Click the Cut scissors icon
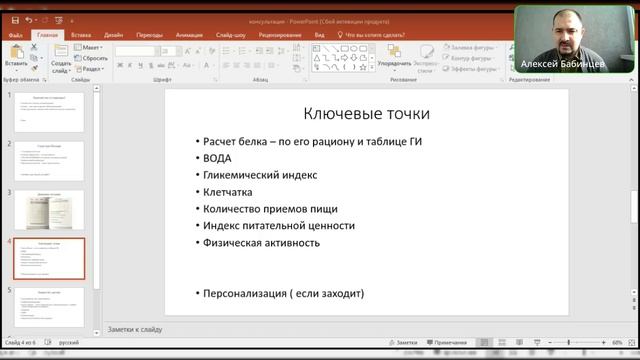Image resolution: width=640 pixels, height=360 pixels. [34, 47]
